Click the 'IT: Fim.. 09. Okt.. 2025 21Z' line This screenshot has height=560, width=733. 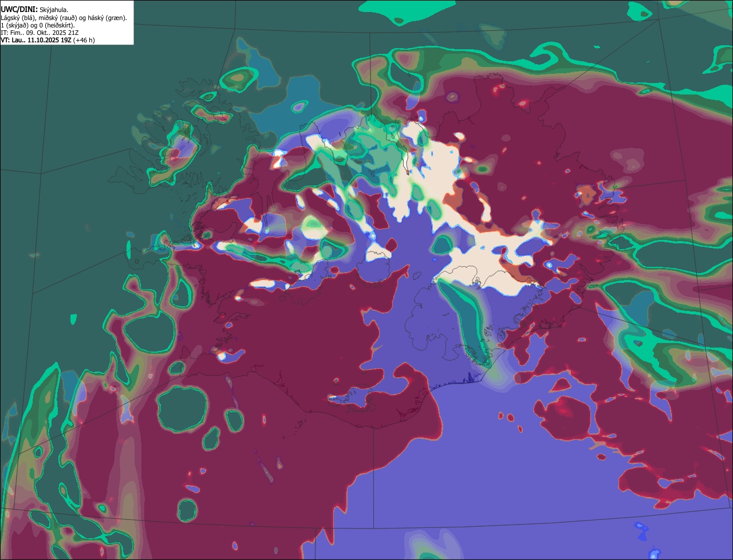(x=40, y=33)
